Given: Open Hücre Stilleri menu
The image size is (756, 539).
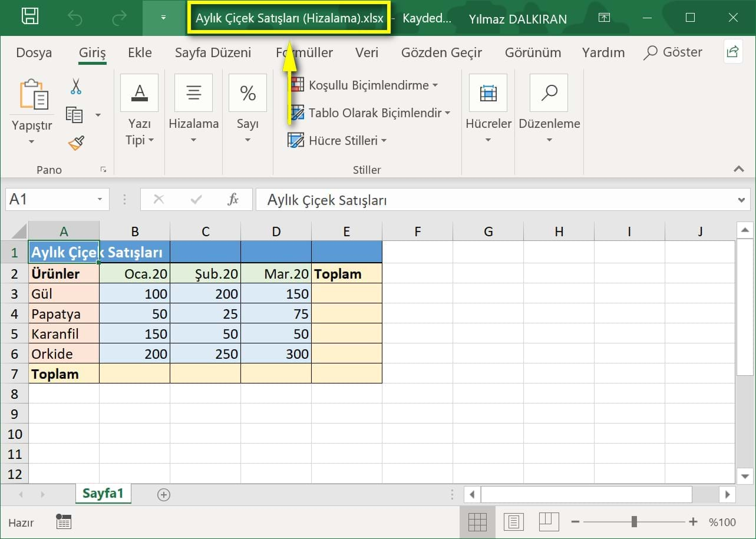Looking at the screenshot, I should click(337, 140).
